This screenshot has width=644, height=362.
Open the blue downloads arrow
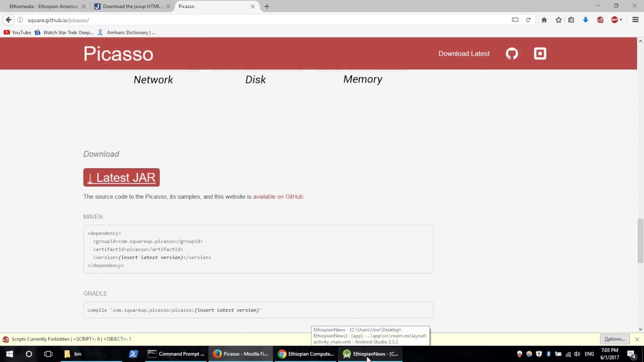(586, 20)
